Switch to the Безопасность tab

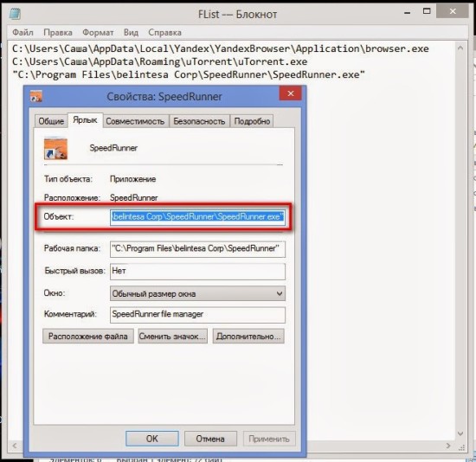pyautogui.click(x=199, y=121)
